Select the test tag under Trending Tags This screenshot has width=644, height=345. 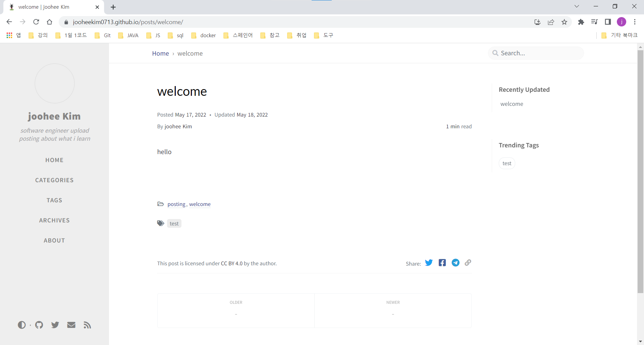(507, 163)
